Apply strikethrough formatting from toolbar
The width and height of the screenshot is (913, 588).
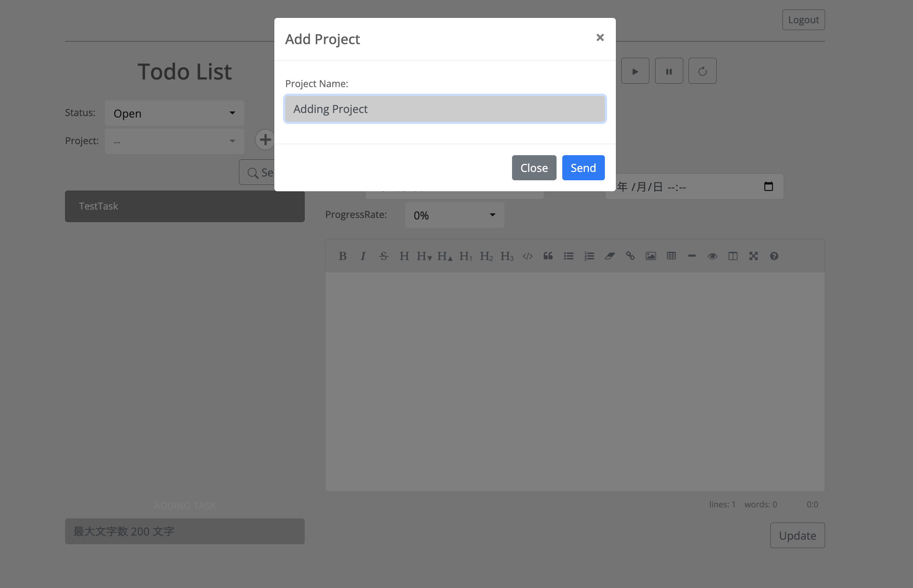point(383,256)
